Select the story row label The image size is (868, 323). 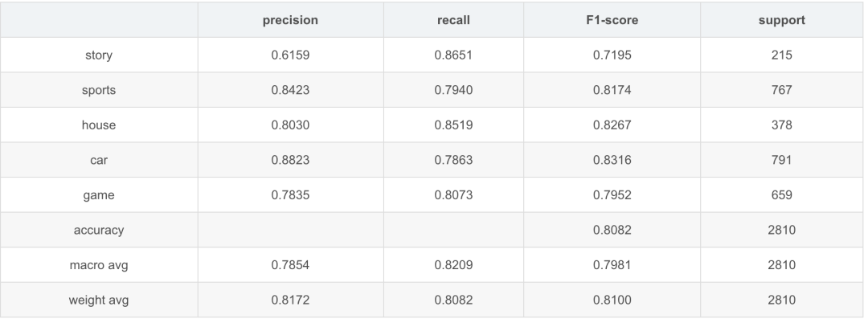point(100,55)
